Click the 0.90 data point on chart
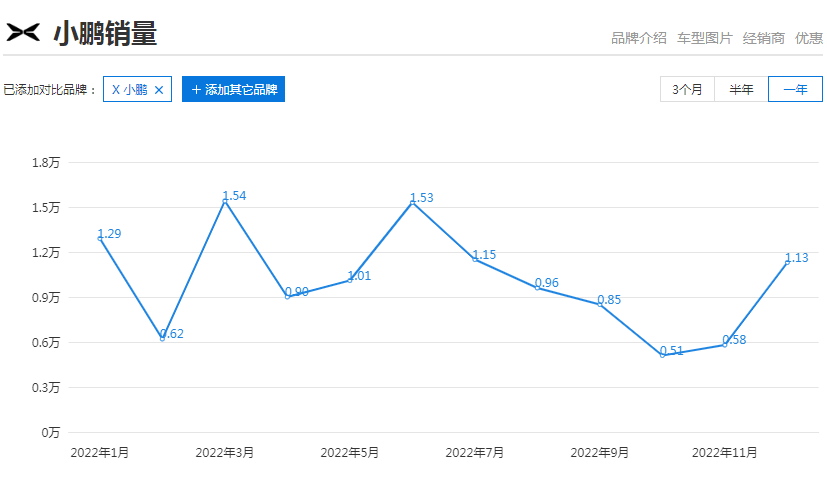Viewport: 827px width, 496px height. pyautogui.click(x=287, y=297)
